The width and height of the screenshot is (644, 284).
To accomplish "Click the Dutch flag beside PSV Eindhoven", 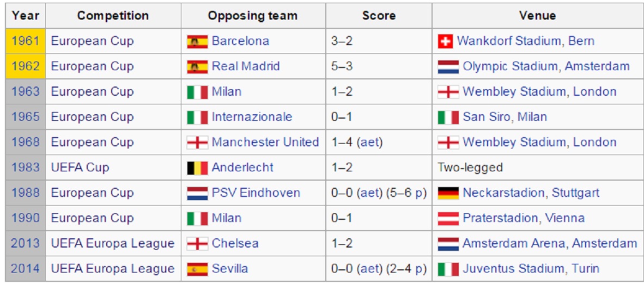I will click(197, 193).
